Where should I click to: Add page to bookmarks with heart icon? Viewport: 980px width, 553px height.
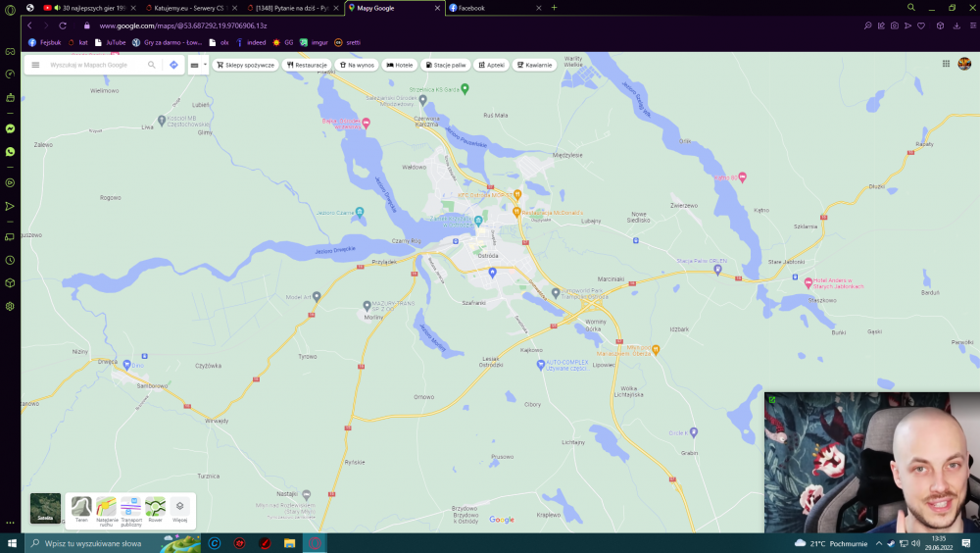click(920, 25)
